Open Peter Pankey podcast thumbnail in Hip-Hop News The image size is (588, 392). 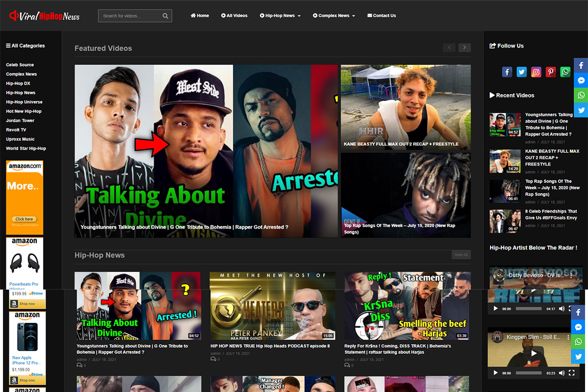pyautogui.click(x=272, y=306)
